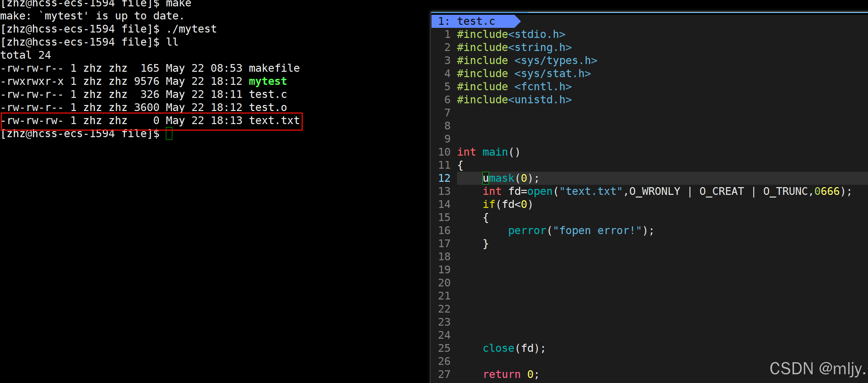Click the #include <fcntl.h> line
The height and width of the screenshot is (383, 868).
click(514, 87)
